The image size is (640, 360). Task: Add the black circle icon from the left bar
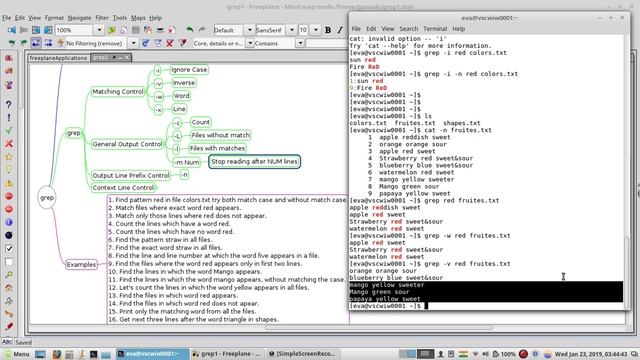tap(9, 236)
